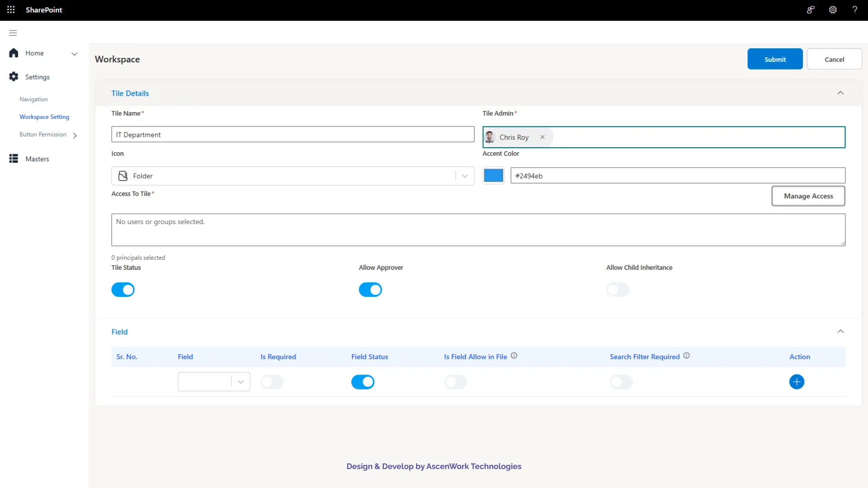Open the settings gear in top bar
This screenshot has height=488, width=868.
click(x=833, y=9)
